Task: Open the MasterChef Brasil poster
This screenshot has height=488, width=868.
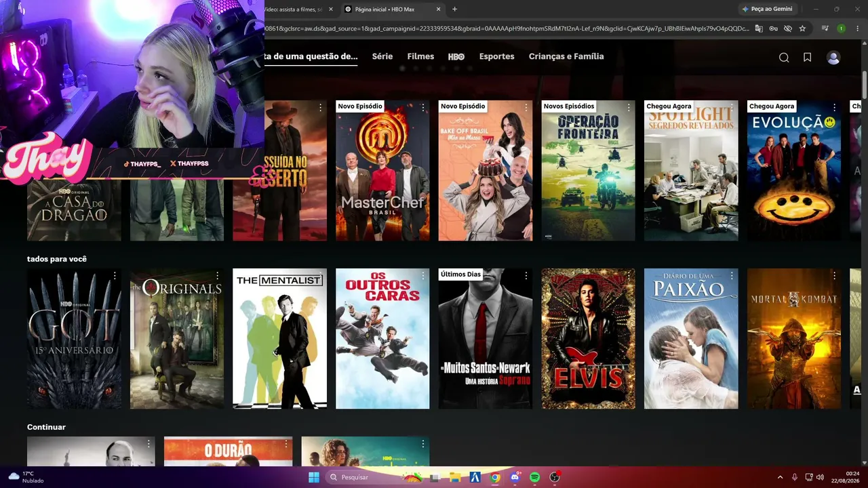Action: click(x=382, y=171)
